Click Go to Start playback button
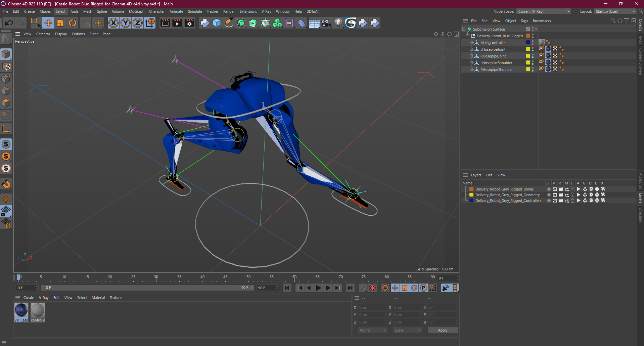644x346 pixels. [287, 288]
